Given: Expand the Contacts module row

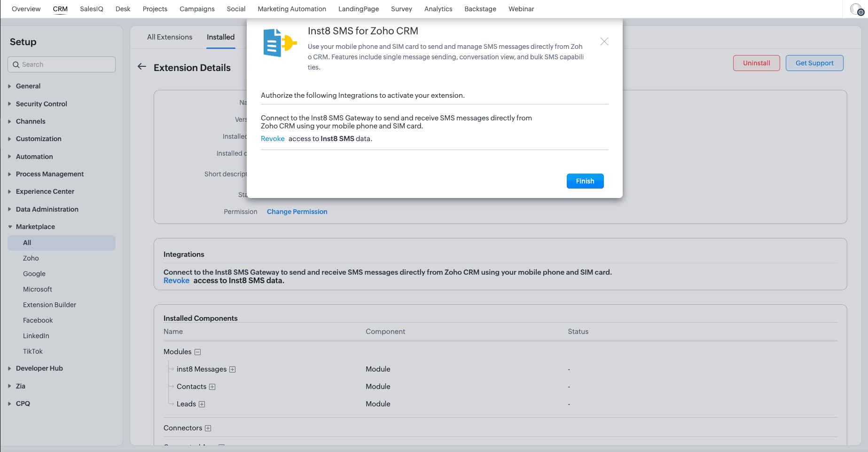Looking at the screenshot, I should [x=212, y=387].
